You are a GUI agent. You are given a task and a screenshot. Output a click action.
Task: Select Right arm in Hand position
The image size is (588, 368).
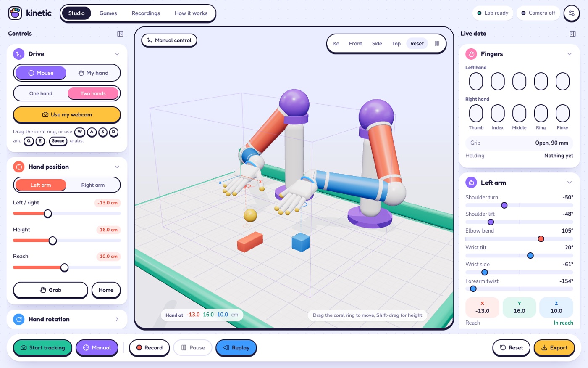pyautogui.click(x=93, y=185)
